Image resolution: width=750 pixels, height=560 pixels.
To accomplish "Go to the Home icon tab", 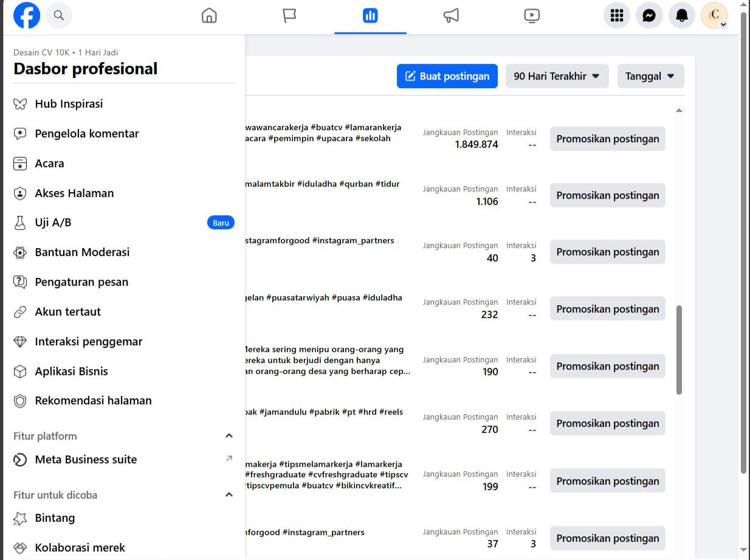I will [209, 16].
